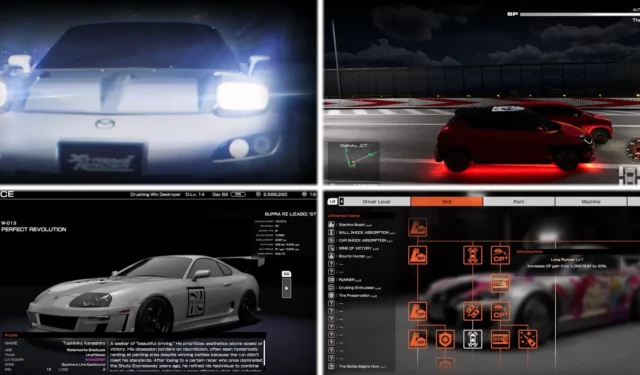Click the LB shoulder button prompt
The image size is (640, 375).
pos(332,202)
